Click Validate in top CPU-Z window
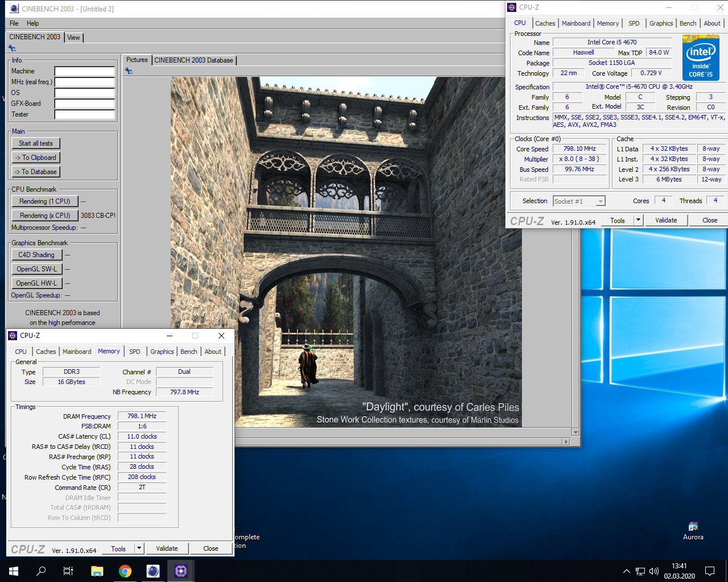The image size is (728, 582). coord(666,220)
